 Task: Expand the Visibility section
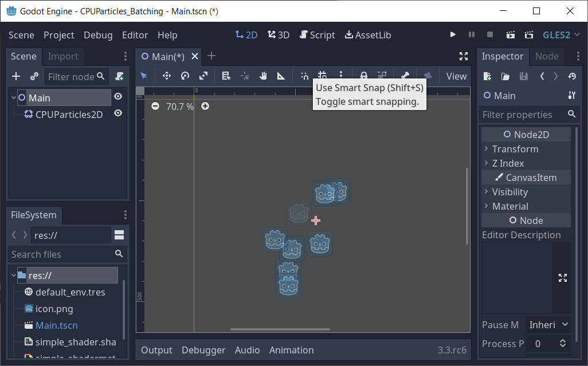click(x=526, y=192)
